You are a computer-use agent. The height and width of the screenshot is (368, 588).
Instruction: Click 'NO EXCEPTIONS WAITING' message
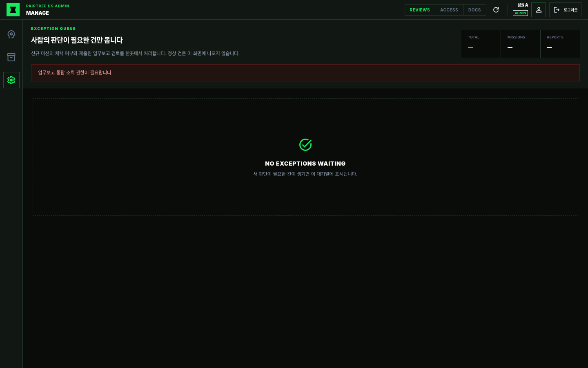pyautogui.click(x=305, y=164)
